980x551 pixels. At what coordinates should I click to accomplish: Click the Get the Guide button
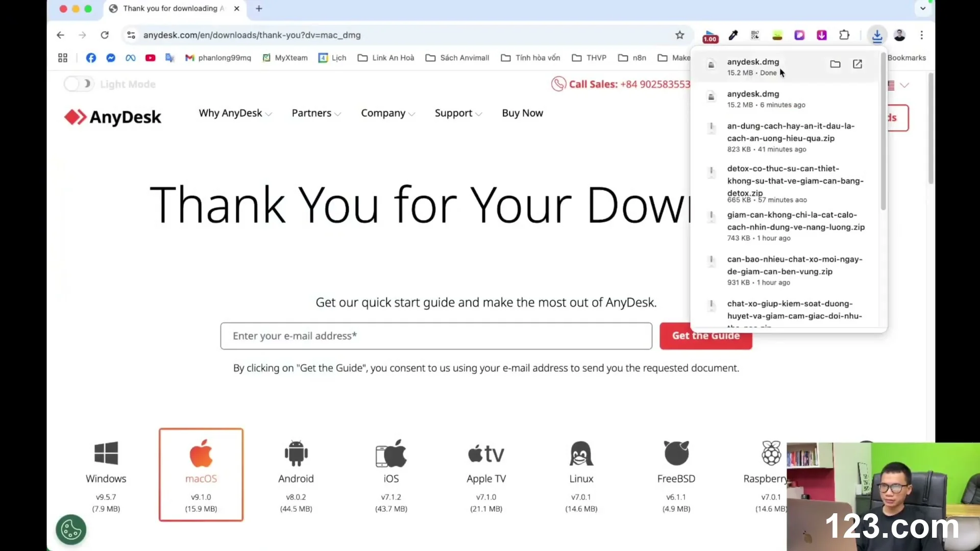tap(705, 336)
